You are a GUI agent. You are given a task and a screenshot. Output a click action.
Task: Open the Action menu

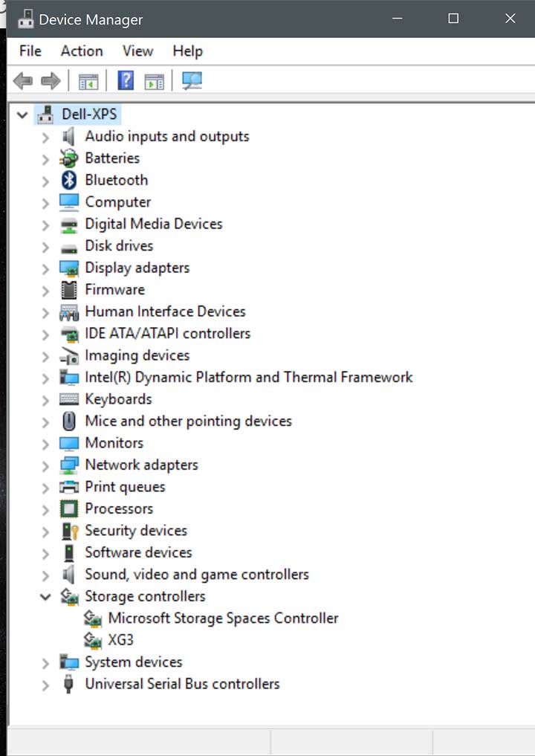point(82,51)
